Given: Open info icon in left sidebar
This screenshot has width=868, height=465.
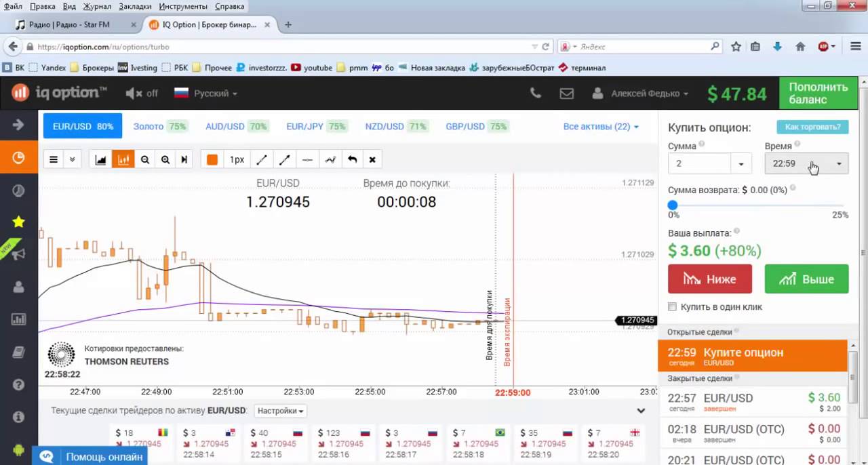Looking at the screenshot, I should (18, 417).
